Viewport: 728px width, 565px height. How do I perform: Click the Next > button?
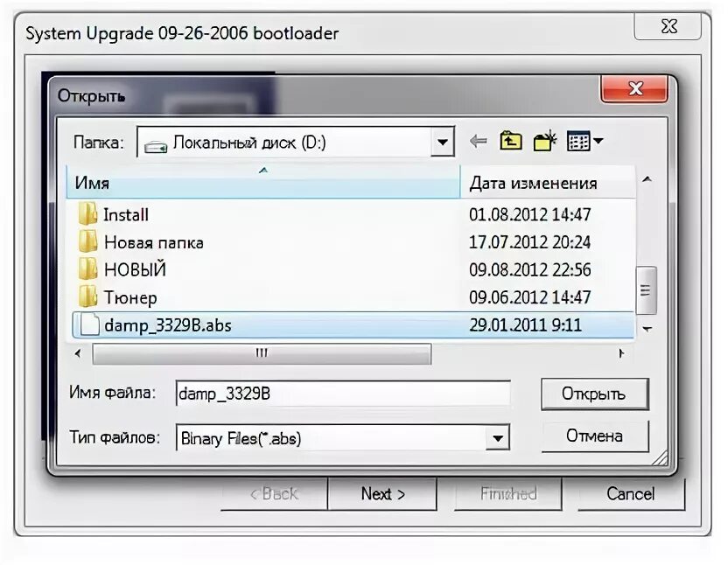[x=381, y=493]
